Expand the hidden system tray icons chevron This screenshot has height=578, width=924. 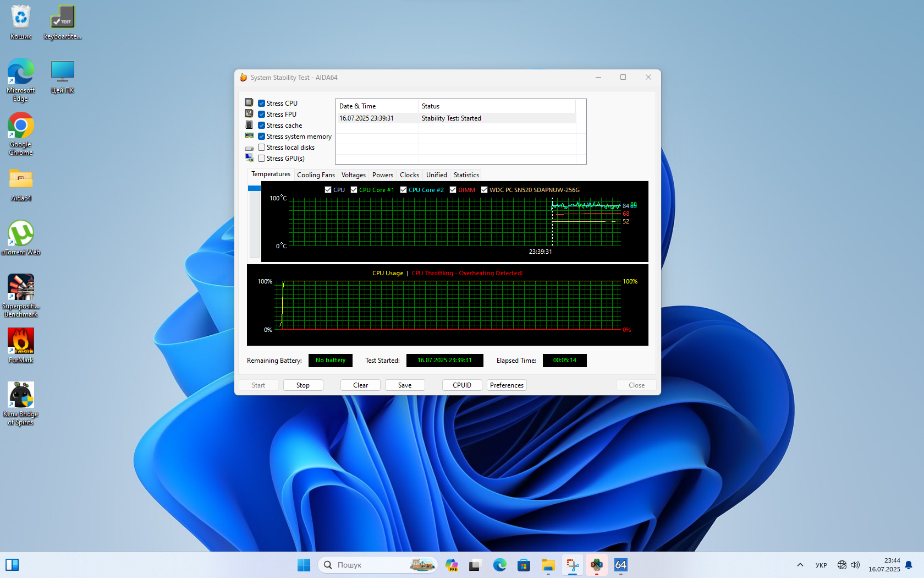click(x=800, y=565)
